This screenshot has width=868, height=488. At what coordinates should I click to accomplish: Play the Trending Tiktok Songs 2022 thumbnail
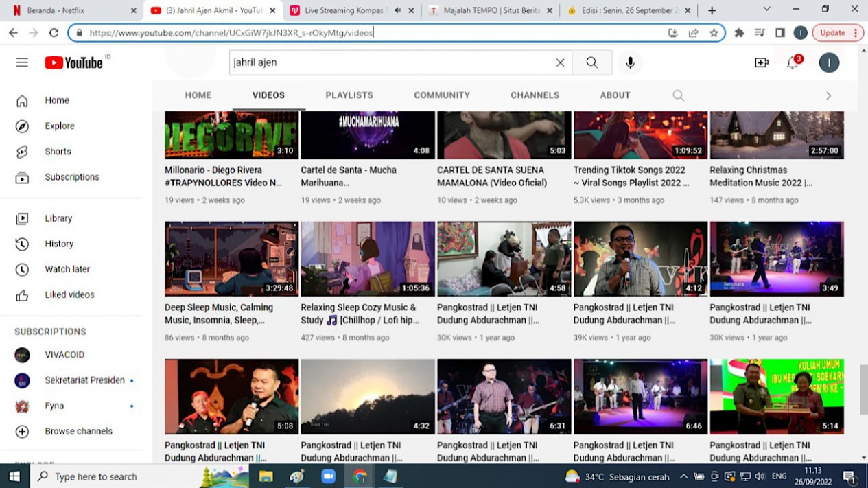640,135
